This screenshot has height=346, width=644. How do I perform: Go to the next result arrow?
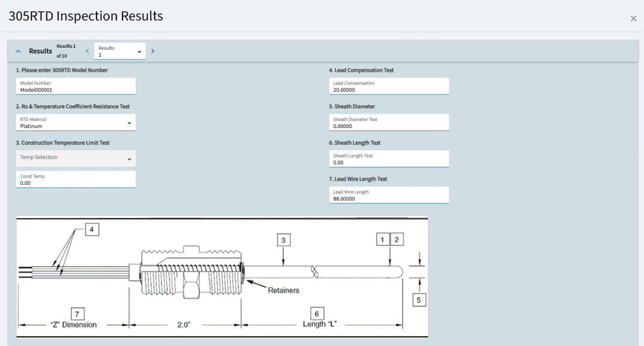coord(153,51)
